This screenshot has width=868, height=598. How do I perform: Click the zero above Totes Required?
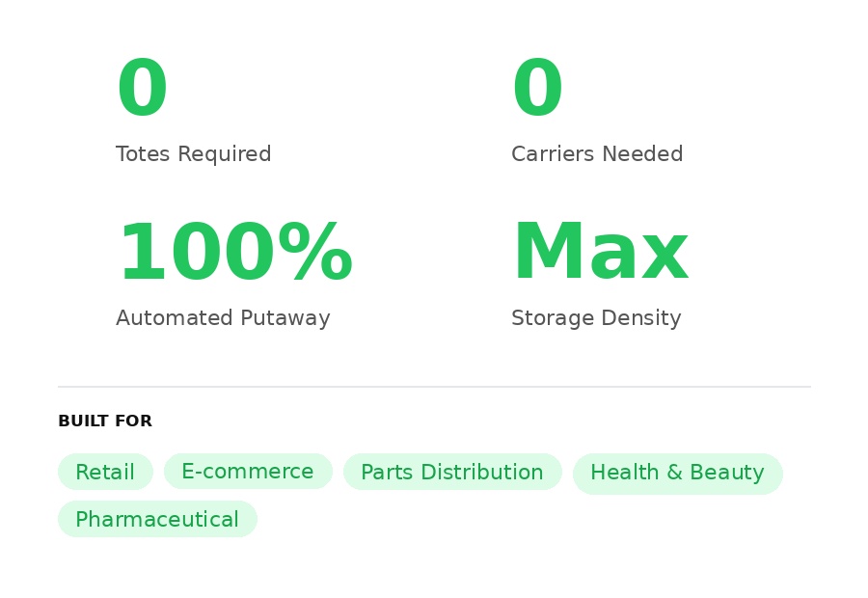(143, 88)
